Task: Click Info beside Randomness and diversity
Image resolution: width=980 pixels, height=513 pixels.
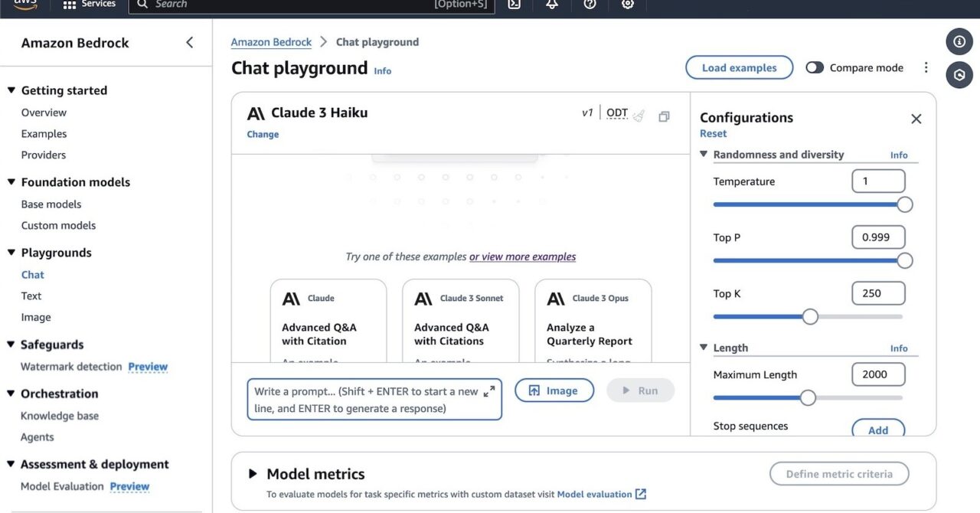Action: tap(899, 155)
